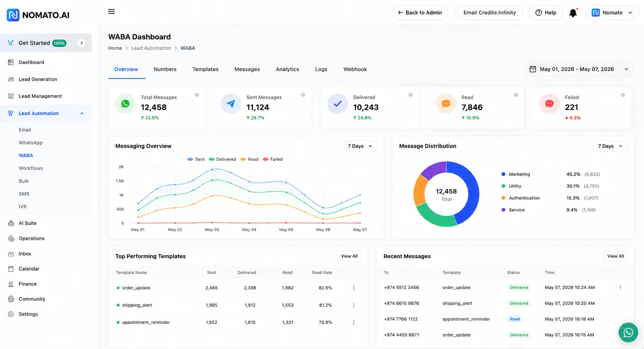
Task: Open the floating WhatsApp chat button
Action: [628, 332]
